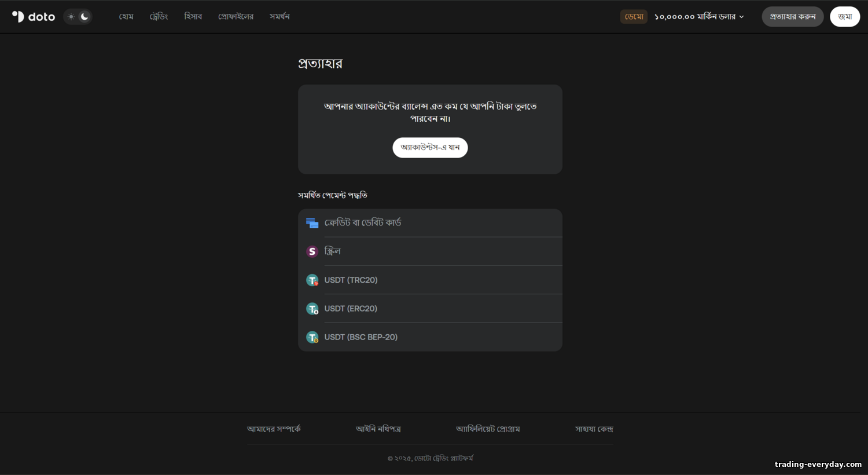868x475 pixels.
Task: Select the স্ক্রিল payment method
Action: [x=430, y=251]
